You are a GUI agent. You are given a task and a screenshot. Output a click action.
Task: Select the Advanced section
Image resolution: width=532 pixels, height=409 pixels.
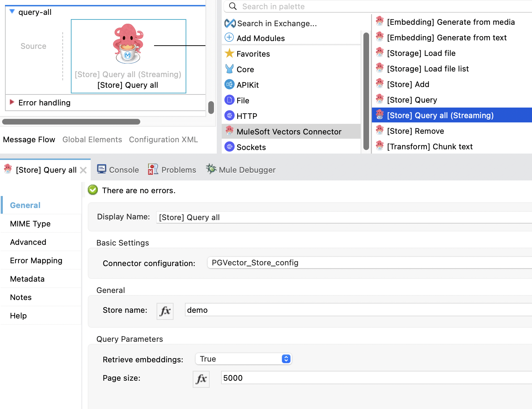pos(41,242)
